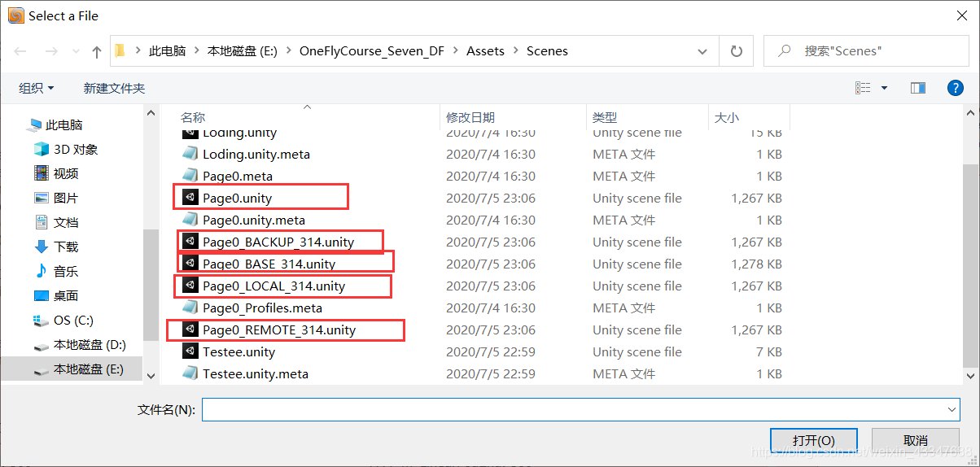Expand the chevron after 此电脑 in path
The image size is (980, 467).
point(196,51)
